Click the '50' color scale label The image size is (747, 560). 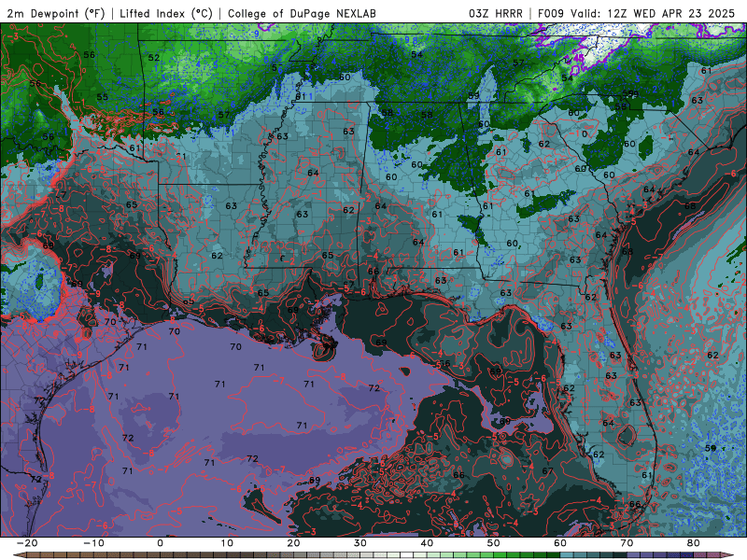pos(494,543)
